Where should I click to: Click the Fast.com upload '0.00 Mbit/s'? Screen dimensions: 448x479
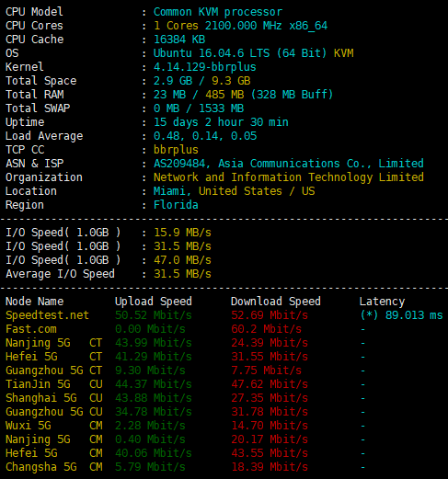(x=150, y=329)
